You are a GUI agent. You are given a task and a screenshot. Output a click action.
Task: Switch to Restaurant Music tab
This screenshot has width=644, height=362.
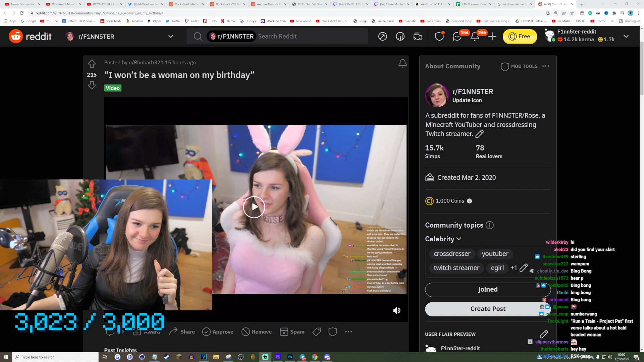coord(64,4)
